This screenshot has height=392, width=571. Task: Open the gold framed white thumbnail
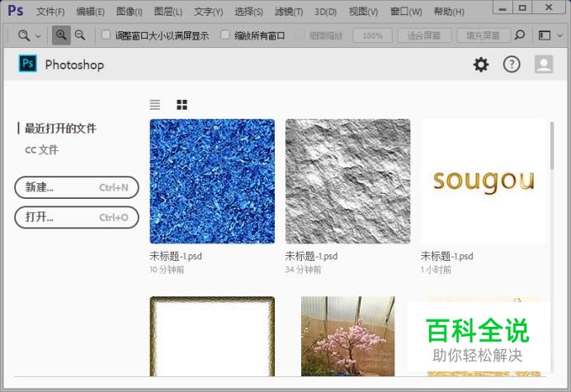pos(212,337)
